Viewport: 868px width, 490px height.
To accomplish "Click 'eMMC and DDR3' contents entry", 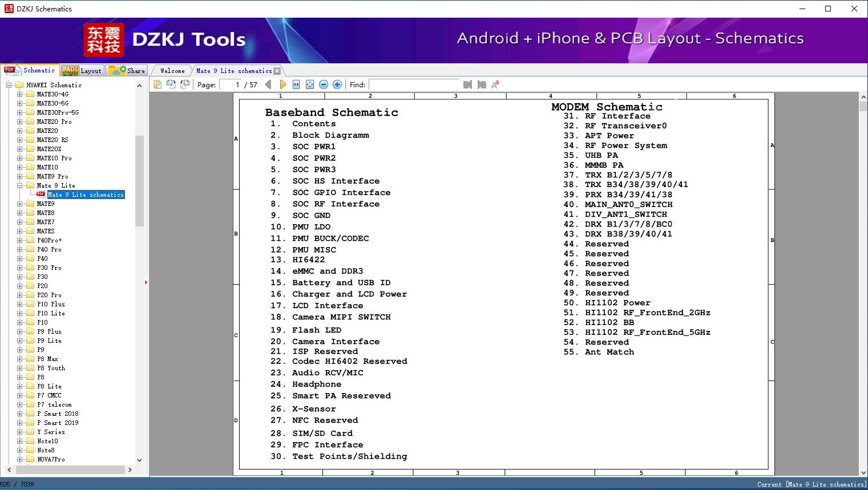I will 317,271.
